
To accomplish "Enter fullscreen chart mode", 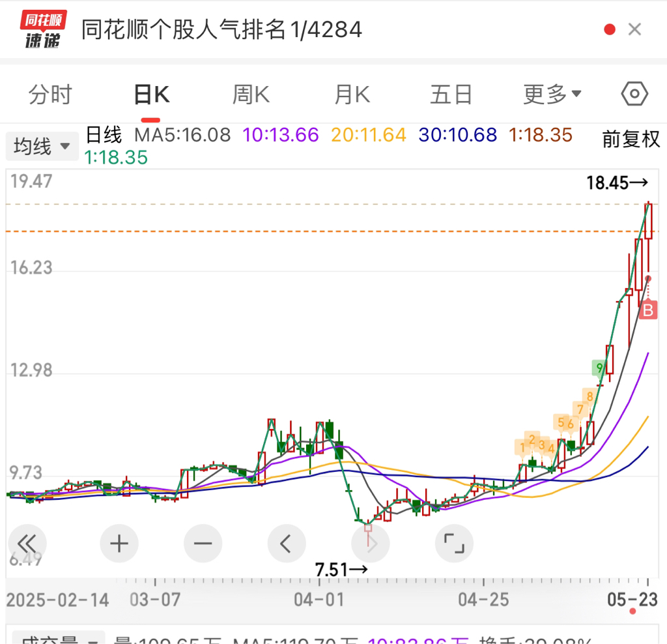I will (454, 544).
